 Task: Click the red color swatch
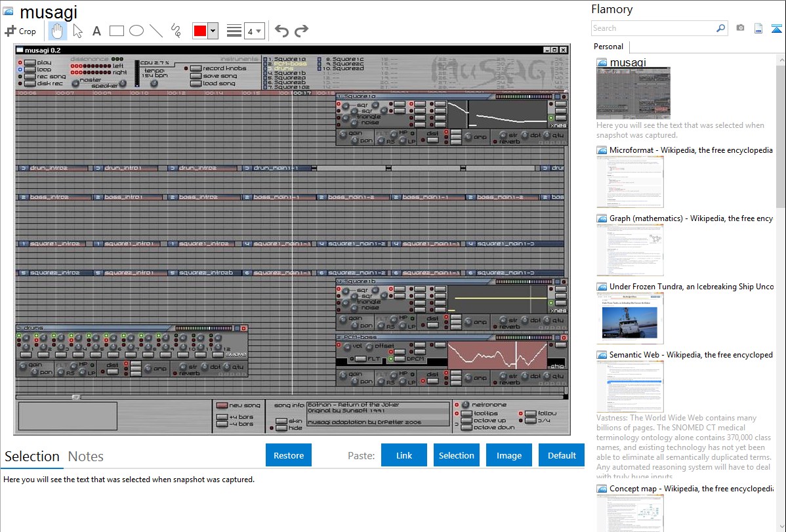tap(200, 31)
